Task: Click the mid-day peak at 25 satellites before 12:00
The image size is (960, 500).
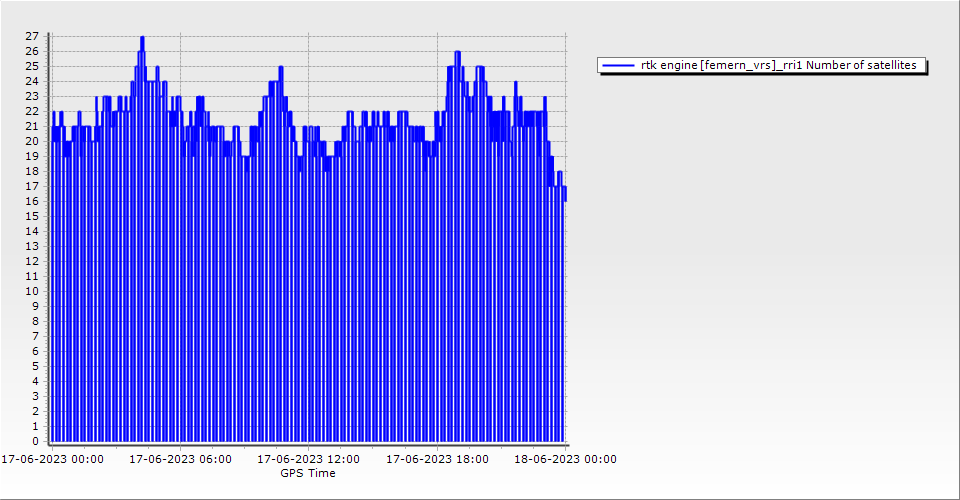Action: pyautogui.click(x=281, y=70)
